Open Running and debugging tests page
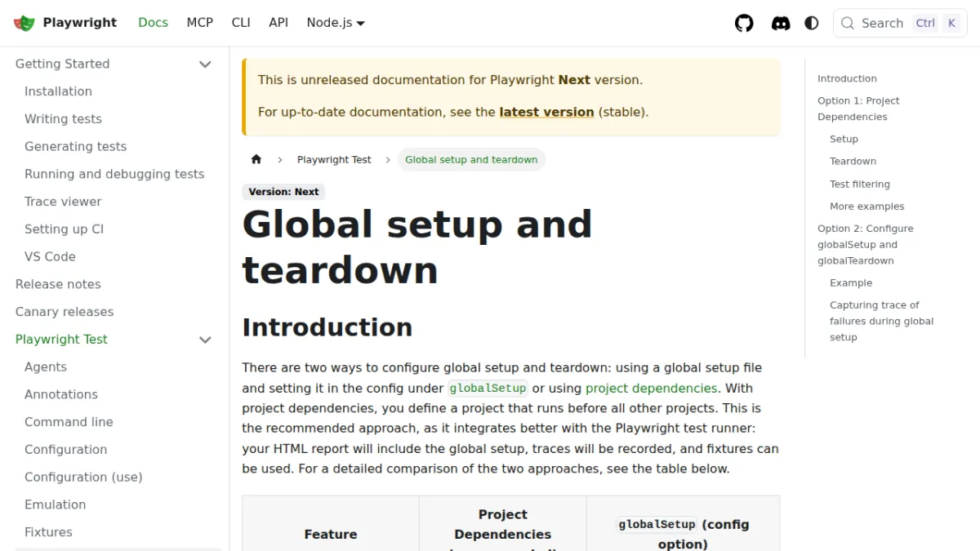 coord(114,174)
